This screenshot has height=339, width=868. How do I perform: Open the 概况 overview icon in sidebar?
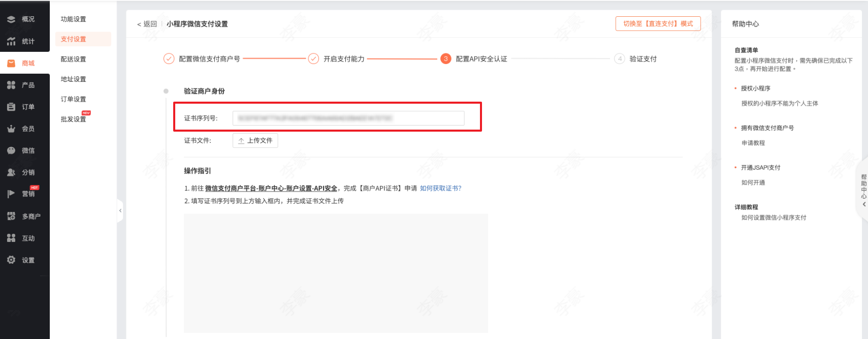pyautogui.click(x=11, y=19)
